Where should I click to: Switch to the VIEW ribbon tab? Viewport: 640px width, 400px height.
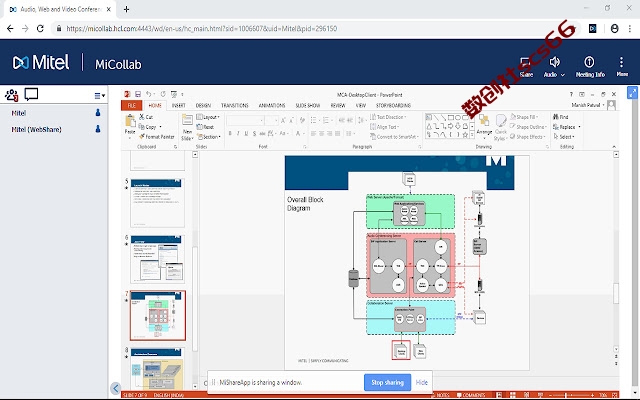(360, 105)
